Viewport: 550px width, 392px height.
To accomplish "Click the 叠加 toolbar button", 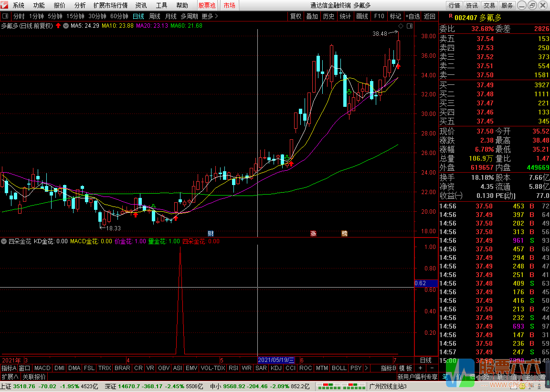I will coord(312,17).
